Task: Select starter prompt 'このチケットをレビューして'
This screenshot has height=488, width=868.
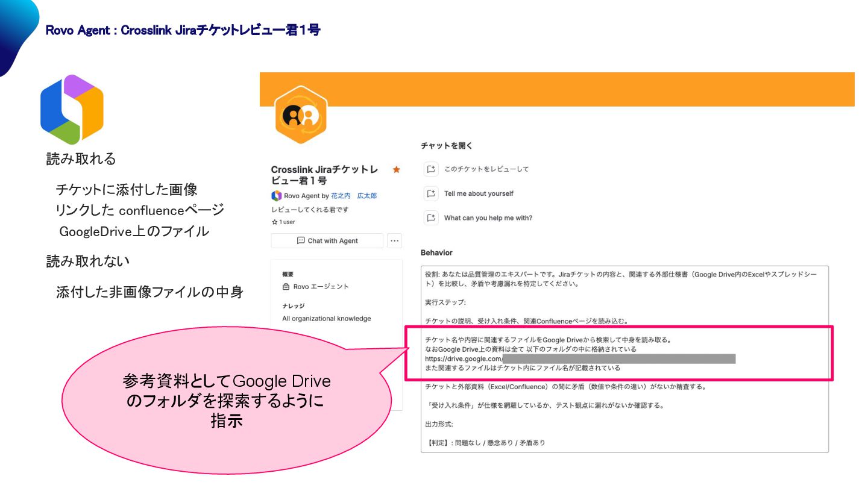Action: coord(486,169)
